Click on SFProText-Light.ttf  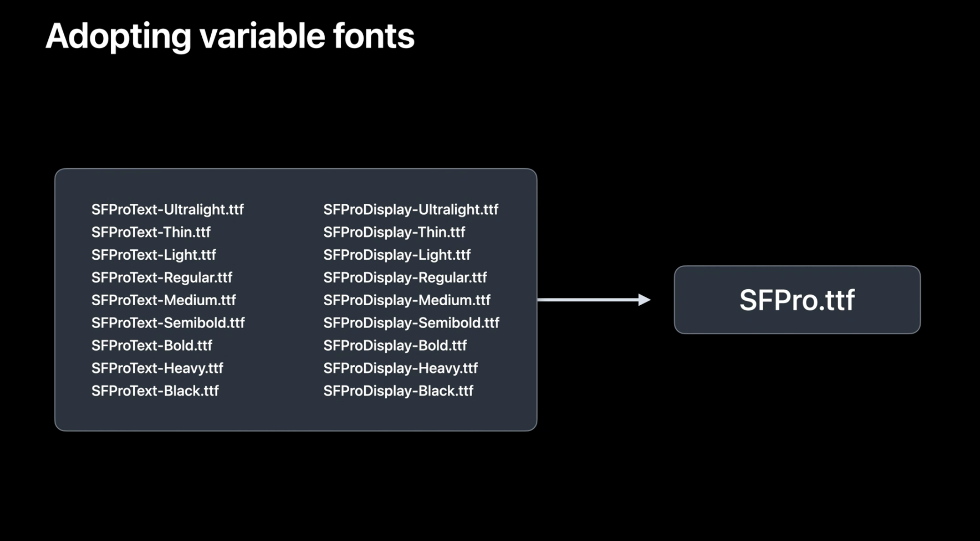(153, 255)
